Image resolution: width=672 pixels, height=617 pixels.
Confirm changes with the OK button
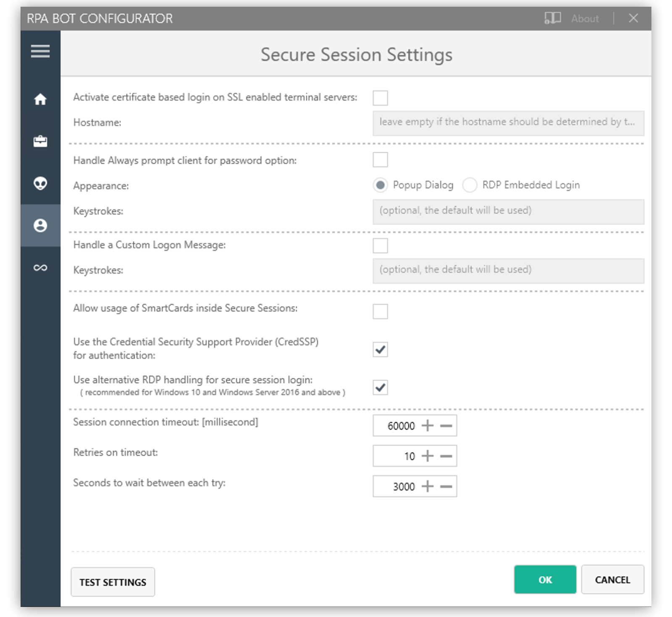(545, 580)
